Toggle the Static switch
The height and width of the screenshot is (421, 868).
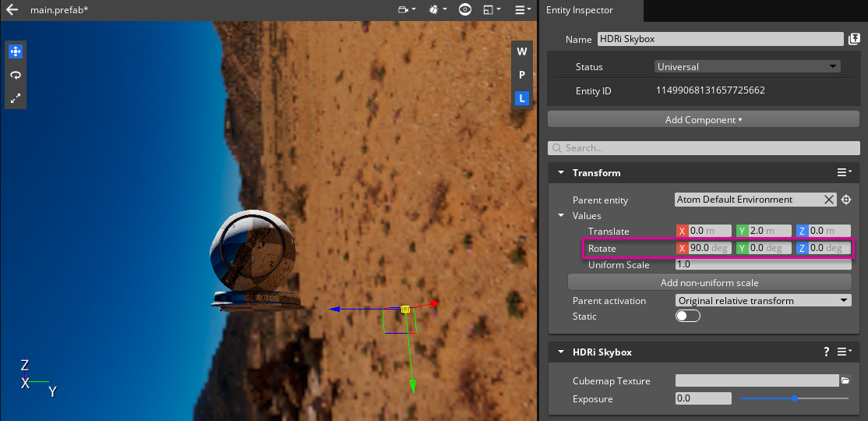[x=687, y=316]
